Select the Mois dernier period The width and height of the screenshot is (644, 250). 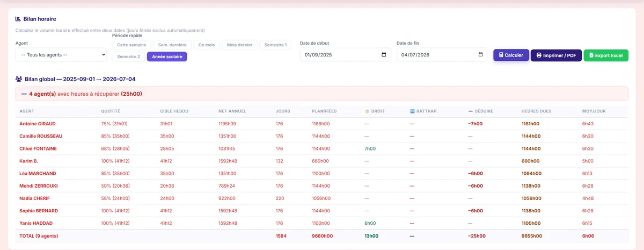[240, 45]
